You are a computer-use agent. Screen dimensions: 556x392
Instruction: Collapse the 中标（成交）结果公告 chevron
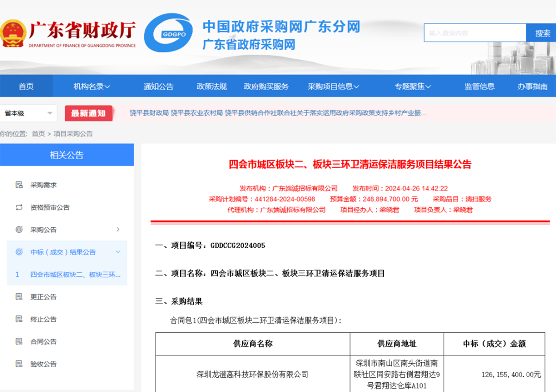118,252
